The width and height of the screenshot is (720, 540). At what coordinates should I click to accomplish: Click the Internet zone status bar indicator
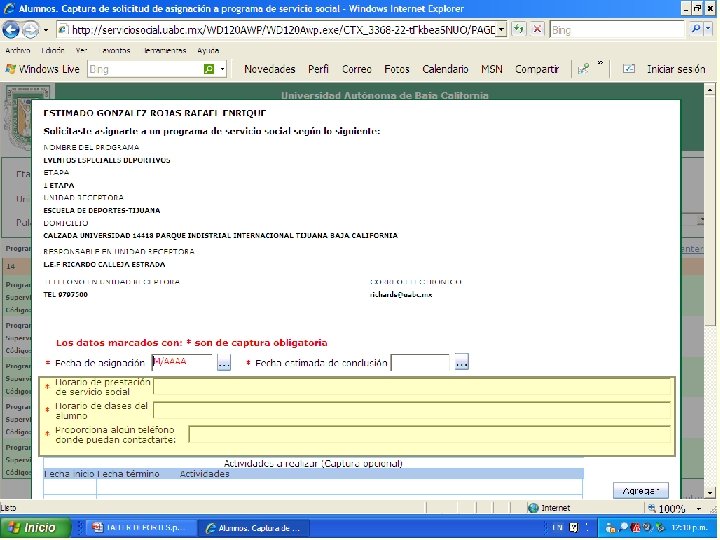pos(549,508)
